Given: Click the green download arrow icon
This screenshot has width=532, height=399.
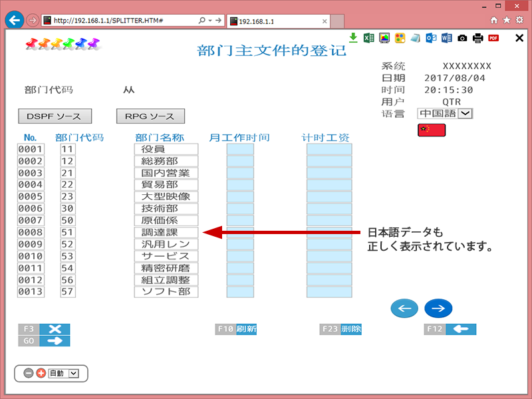Looking at the screenshot, I should 353,38.
